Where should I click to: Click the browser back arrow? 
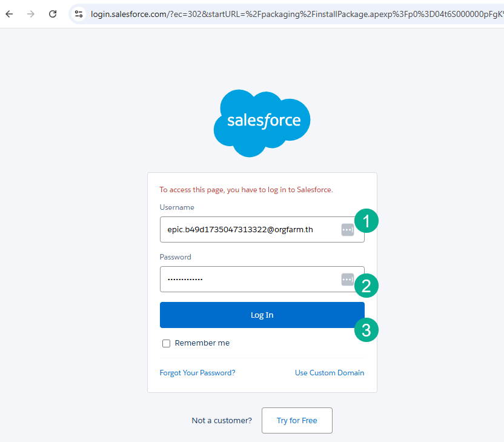9,13
